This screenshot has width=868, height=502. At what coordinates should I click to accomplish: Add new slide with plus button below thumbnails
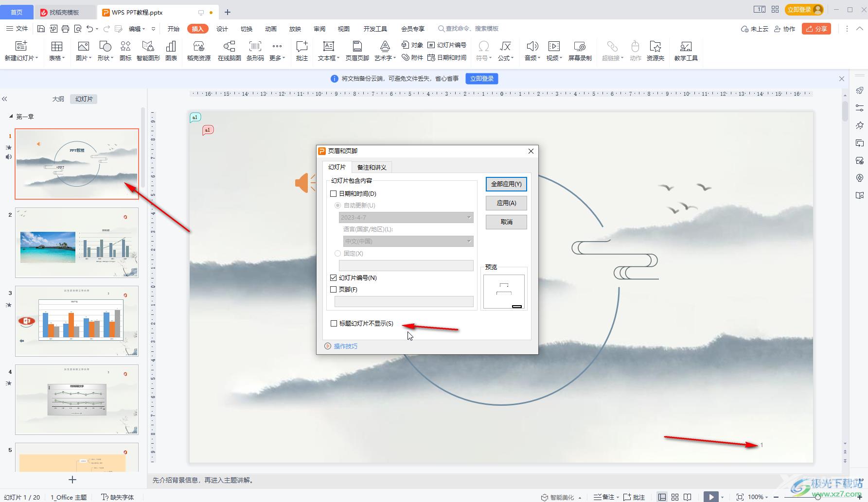72,480
